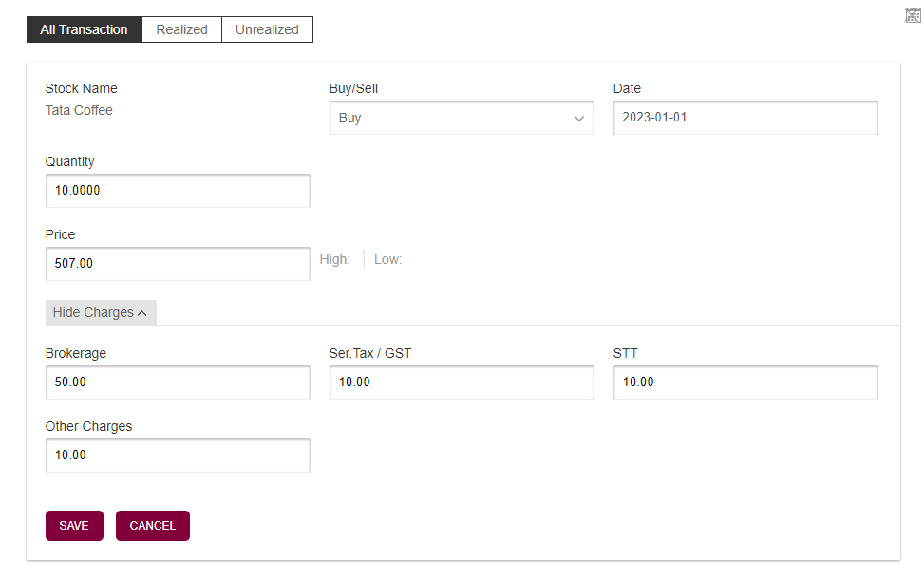Click the Date input showing 2023-01-01
The width and height of the screenshot is (924, 577).
pyautogui.click(x=745, y=118)
